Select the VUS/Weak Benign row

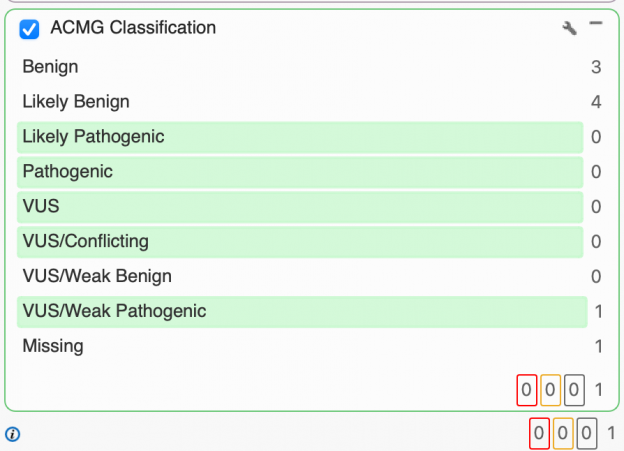point(300,276)
